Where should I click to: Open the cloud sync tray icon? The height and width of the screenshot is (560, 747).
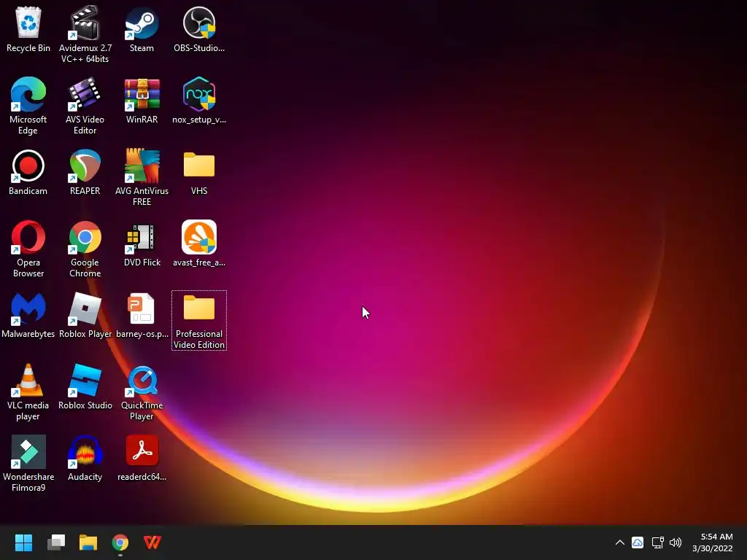(x=638, y=542)
